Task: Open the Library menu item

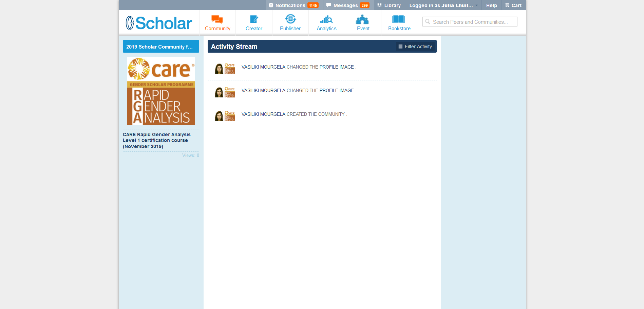Action: (x=389, y=5)
